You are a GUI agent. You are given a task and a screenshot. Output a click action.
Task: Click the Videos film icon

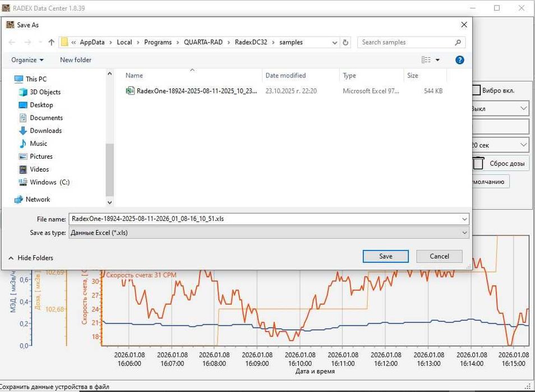coord(23,169)
